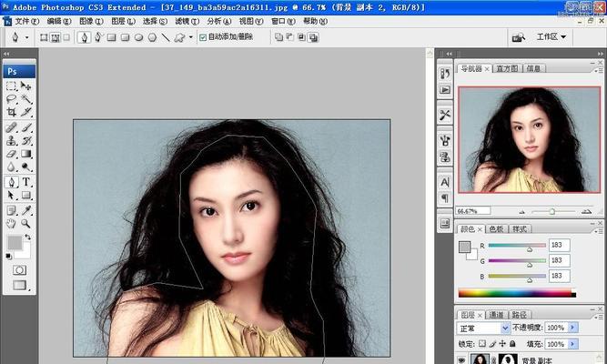607x364 pixels.
Task: Reset default foreground and background colors
Action: point(9,256)
